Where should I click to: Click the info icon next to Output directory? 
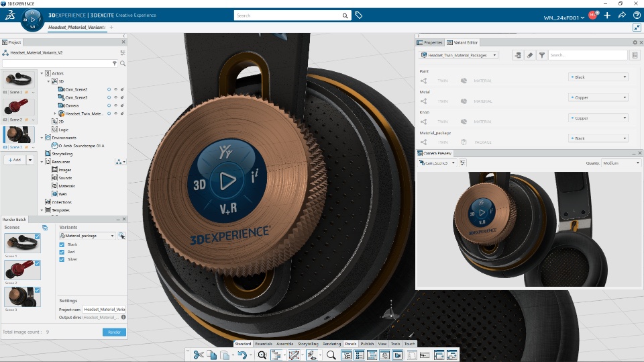tap(123, 317)
